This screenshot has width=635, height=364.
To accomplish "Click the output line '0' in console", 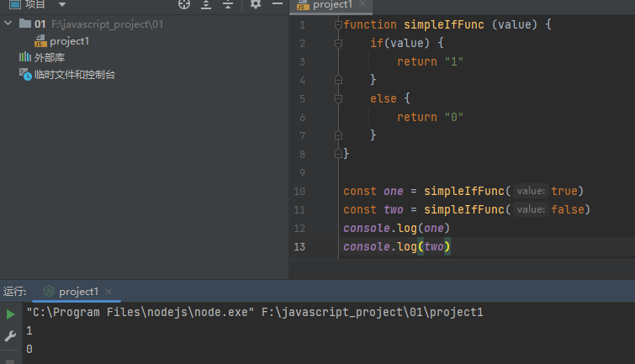I will [29, 349].
